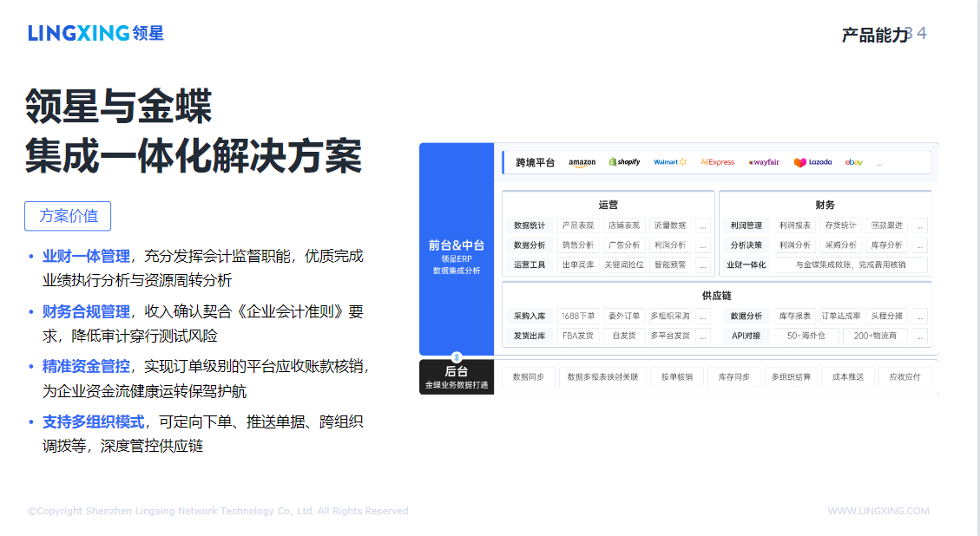This screenshot has height=536, width=980.
Task: Click the 方案价值 outlined button
Action: coord(68,216)
